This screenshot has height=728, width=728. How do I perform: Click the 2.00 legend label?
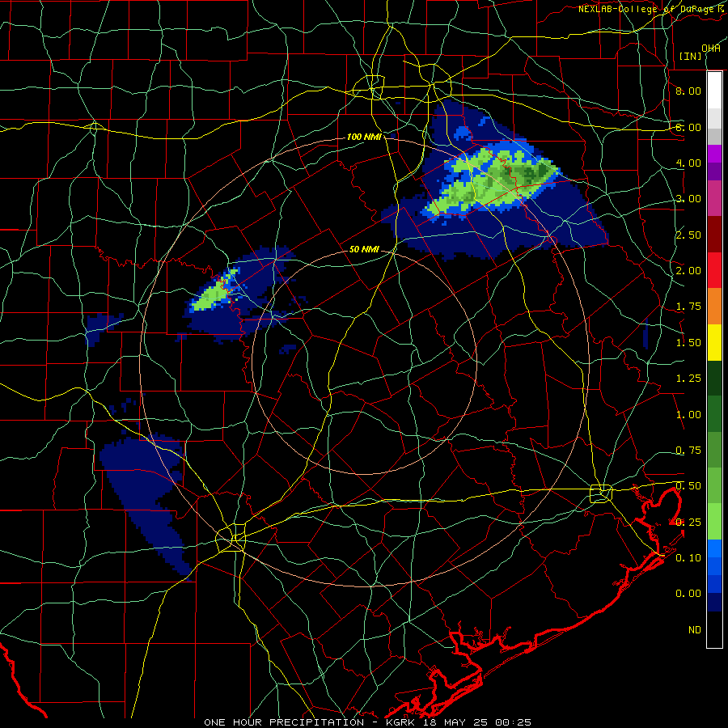coord(688,271)
